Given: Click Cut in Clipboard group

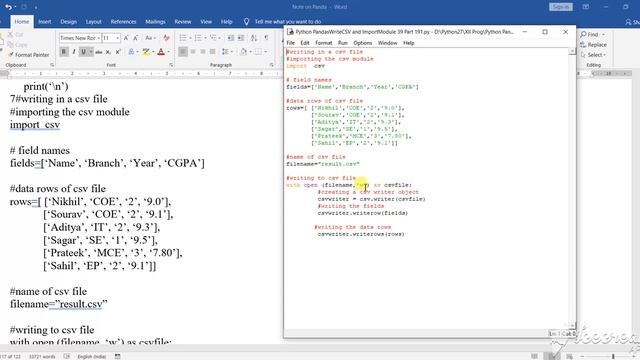Looking at the screenshot, I should (x=16, y=35).
